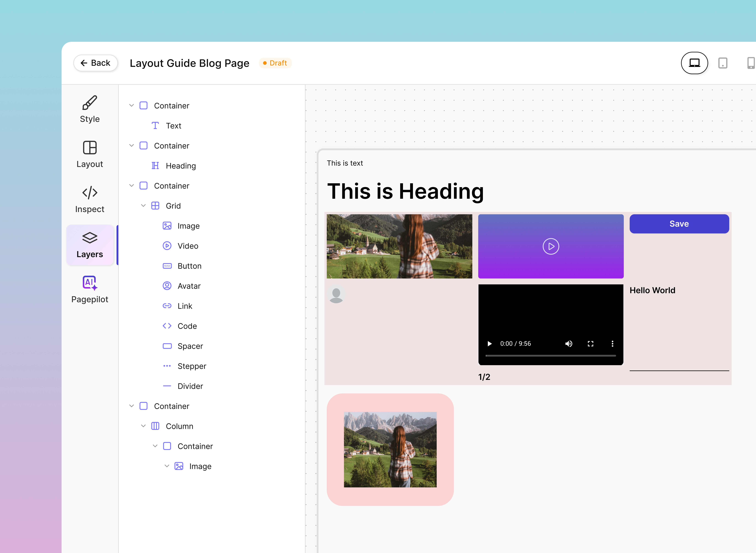Image resolution: width=756 pixels, height=553 pixels.
Task: Switch to mobile preview mode
Action: tap(751, 63)
